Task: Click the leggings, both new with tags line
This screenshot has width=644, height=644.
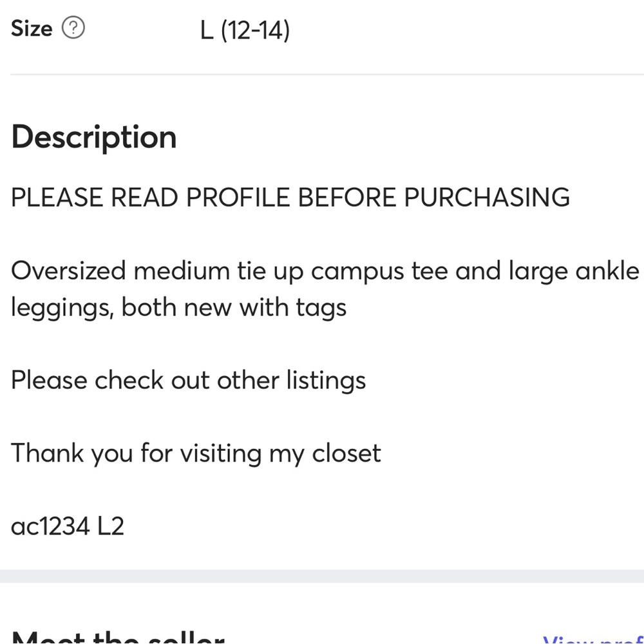Action: click(x=178, y=308)
